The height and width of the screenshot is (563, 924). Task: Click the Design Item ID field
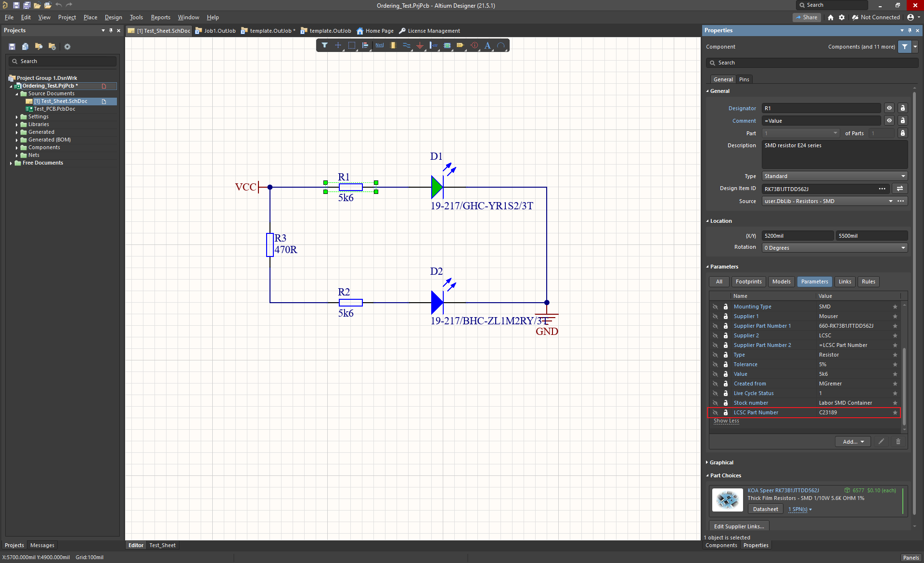click(818, 189)
